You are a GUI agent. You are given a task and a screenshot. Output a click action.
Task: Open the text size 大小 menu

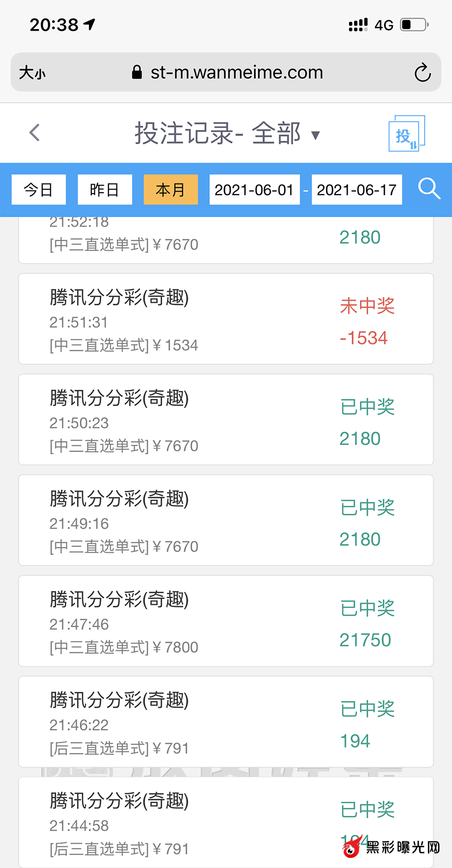tap(32, 73)
